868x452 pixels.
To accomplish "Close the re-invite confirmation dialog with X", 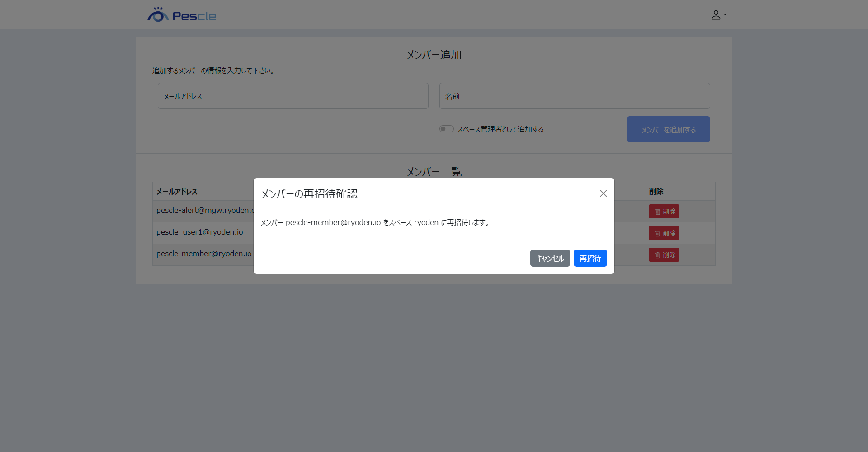I will [603, 193].
